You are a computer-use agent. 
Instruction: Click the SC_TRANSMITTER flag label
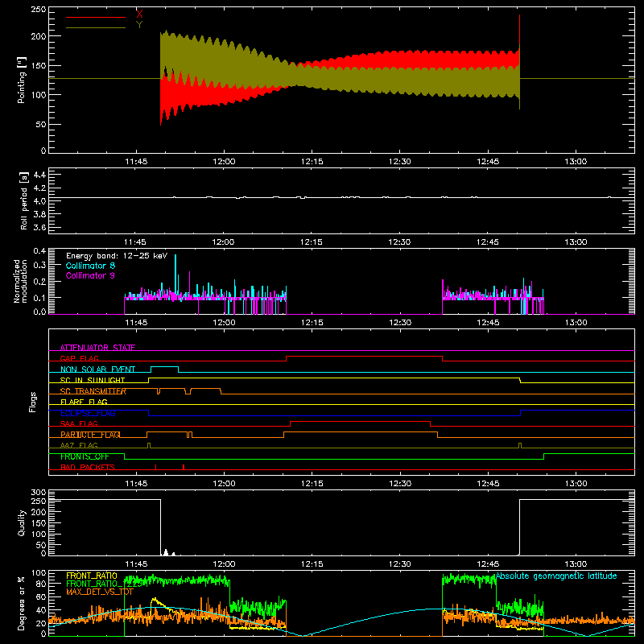(x=93, y=391)
